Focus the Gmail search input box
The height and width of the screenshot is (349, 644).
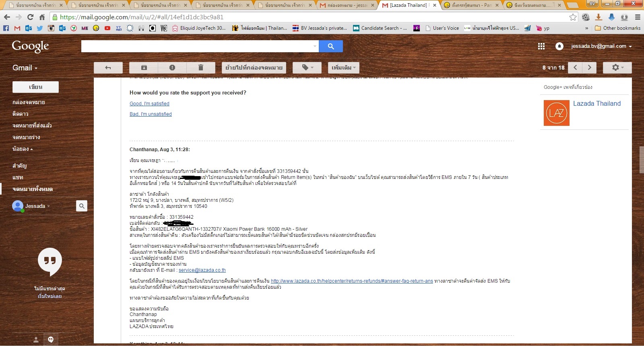[x=196, y=46]
